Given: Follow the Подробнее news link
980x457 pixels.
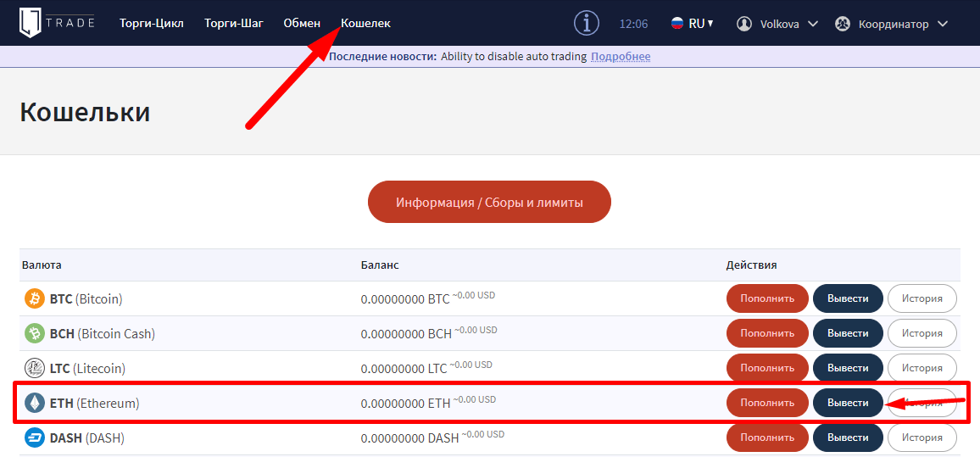Looking at the screenshot, I should tap(621, 57).
